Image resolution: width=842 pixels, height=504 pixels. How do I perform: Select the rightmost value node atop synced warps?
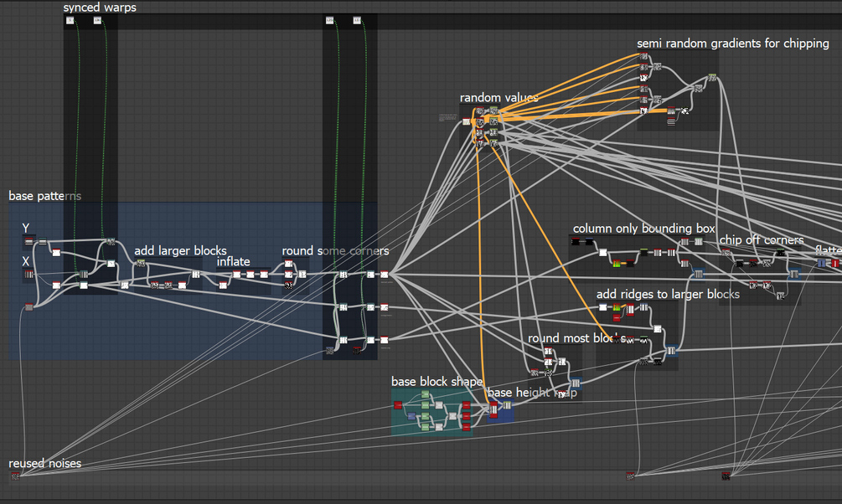pyautogui.click(x=357, y=20)
